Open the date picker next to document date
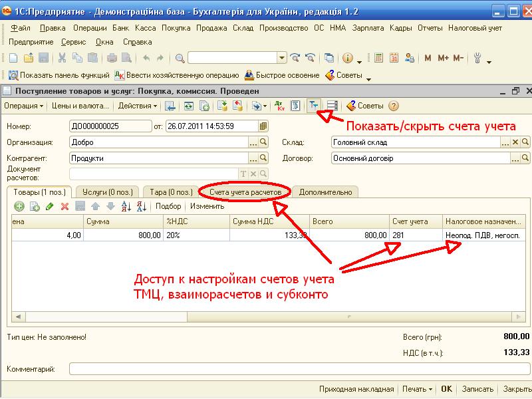 click(x=263, y=126)
